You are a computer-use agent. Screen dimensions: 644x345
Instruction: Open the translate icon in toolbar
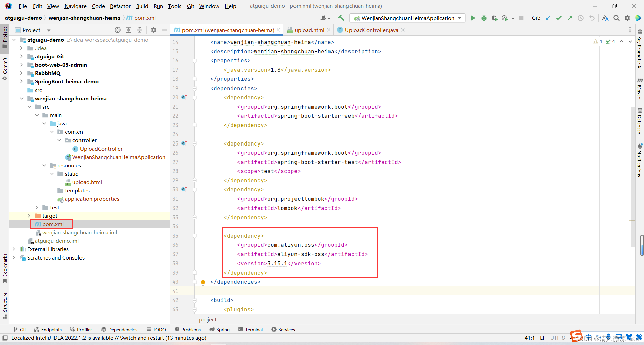coord(605,18)
